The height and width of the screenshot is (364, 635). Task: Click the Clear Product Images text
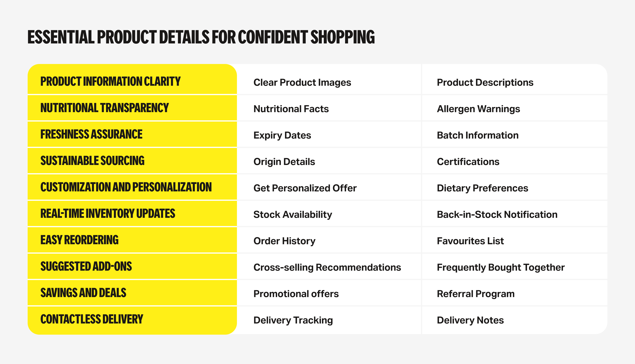[302, 83]
